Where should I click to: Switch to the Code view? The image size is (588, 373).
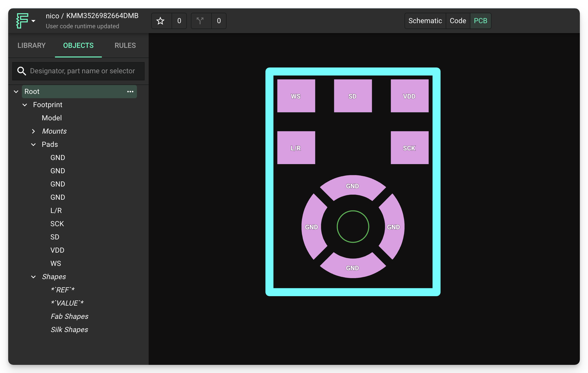coord(457,21)
